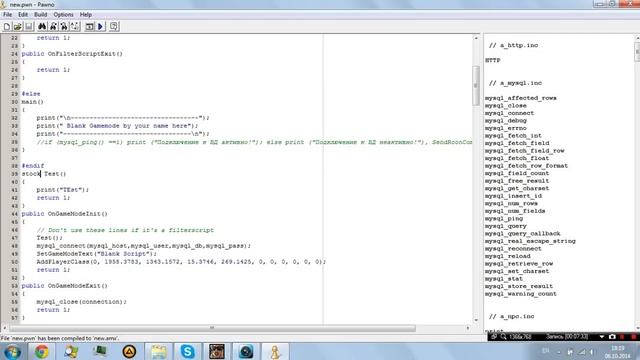Click the volume speaker tray icon
This screenshot has height=360, width=640.
[x=591, y=351]
